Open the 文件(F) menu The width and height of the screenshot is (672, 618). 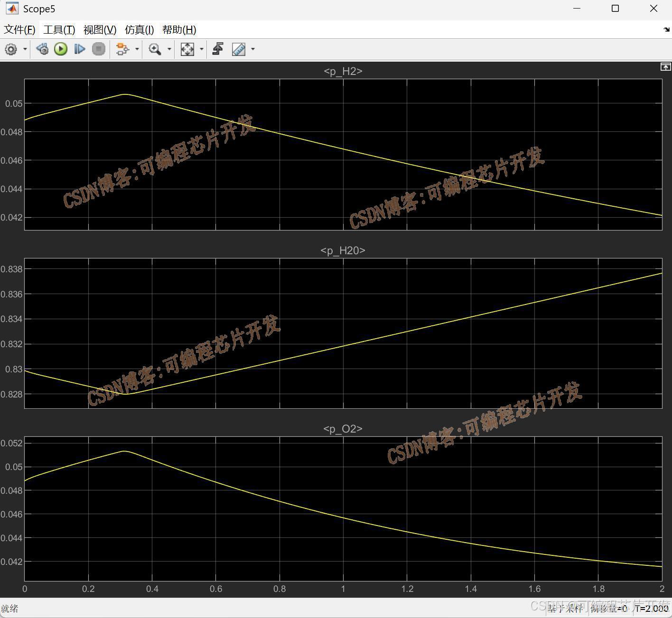(19, 30)
